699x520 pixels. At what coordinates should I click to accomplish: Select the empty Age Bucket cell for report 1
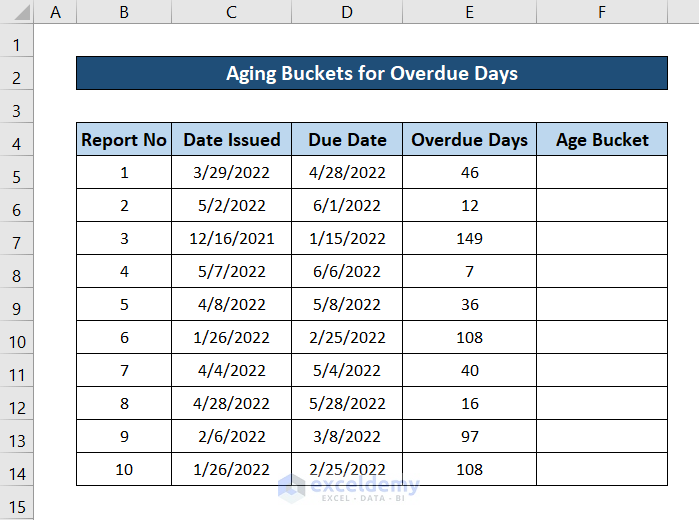click(602, 173)
